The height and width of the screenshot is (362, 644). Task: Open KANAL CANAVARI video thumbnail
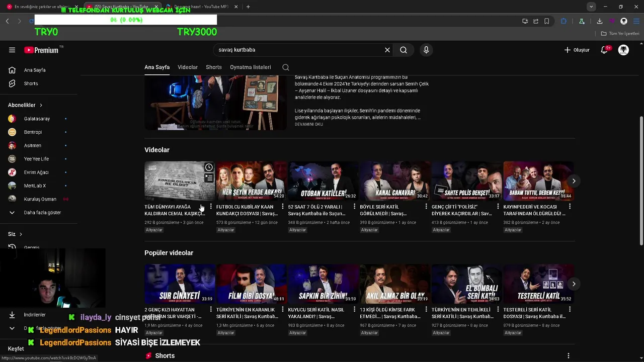pos(394,181)
